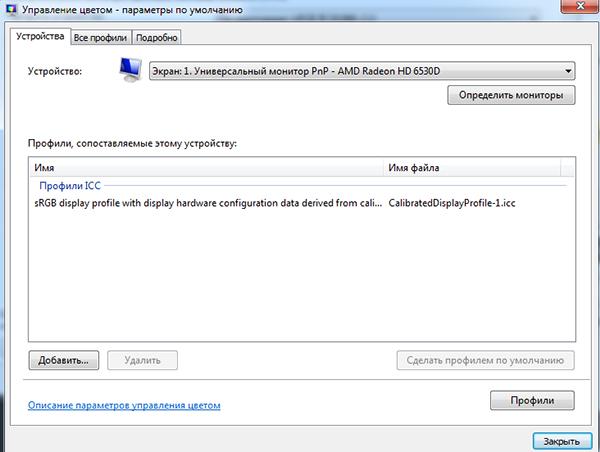Open Описание параметров управления цветом link

point(124,405)
